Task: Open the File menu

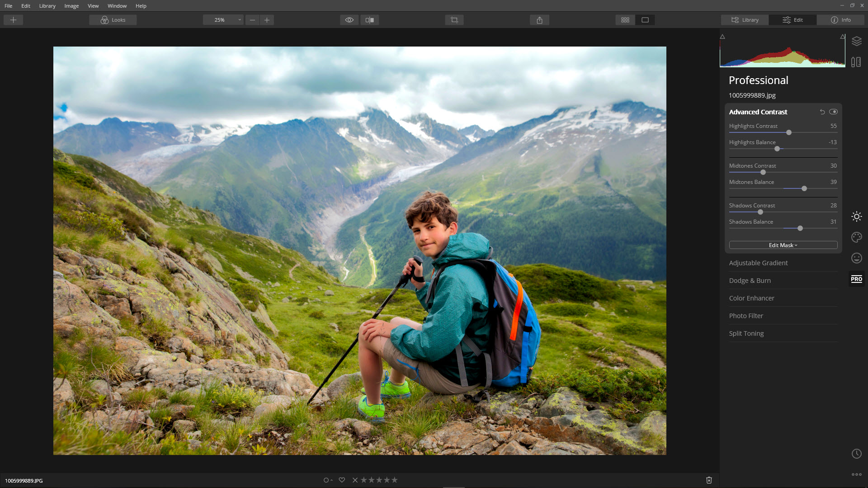Action: [9, 6]
